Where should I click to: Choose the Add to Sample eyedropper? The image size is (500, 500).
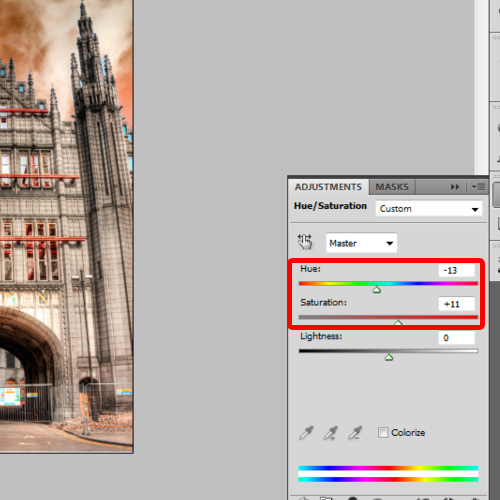pyautogui.click(x=331, y=433)
